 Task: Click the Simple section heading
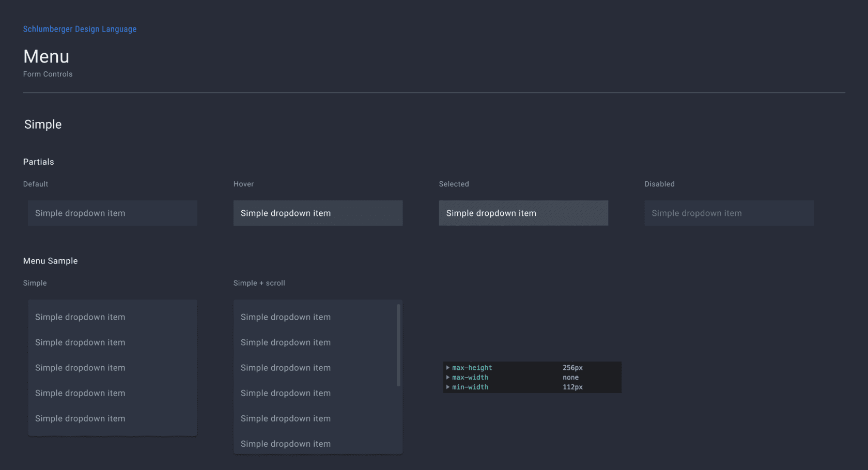(x=43, y=124)
